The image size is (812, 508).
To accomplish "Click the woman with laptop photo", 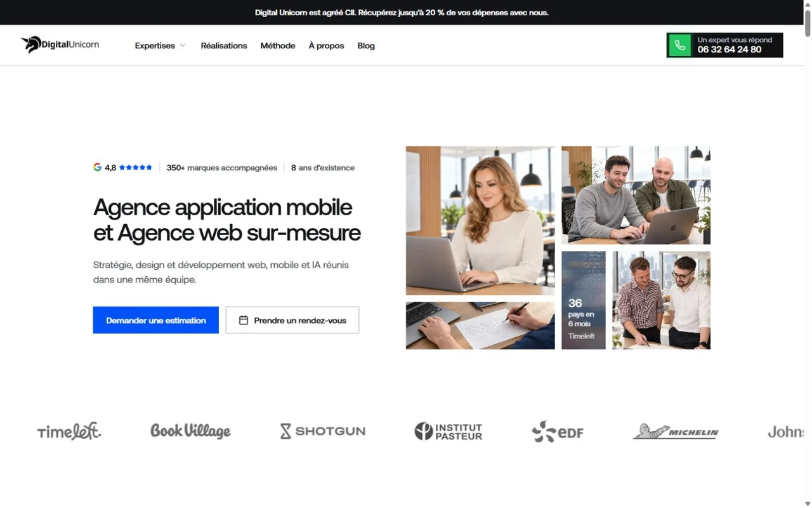I will 480,220.
